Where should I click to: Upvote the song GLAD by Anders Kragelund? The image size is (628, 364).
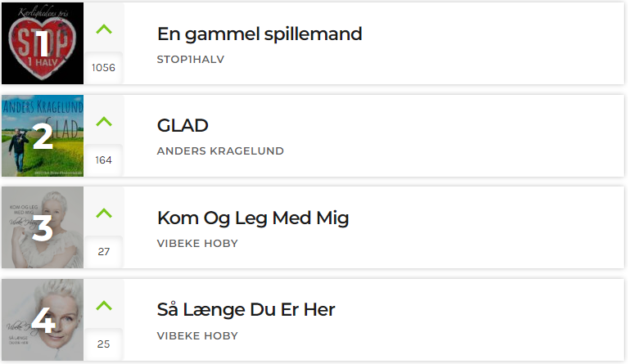[x=104, y=122]
